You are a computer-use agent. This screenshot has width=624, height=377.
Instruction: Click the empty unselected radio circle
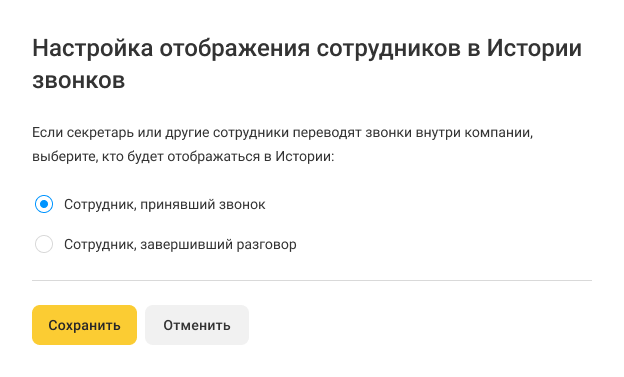(44, 244)
